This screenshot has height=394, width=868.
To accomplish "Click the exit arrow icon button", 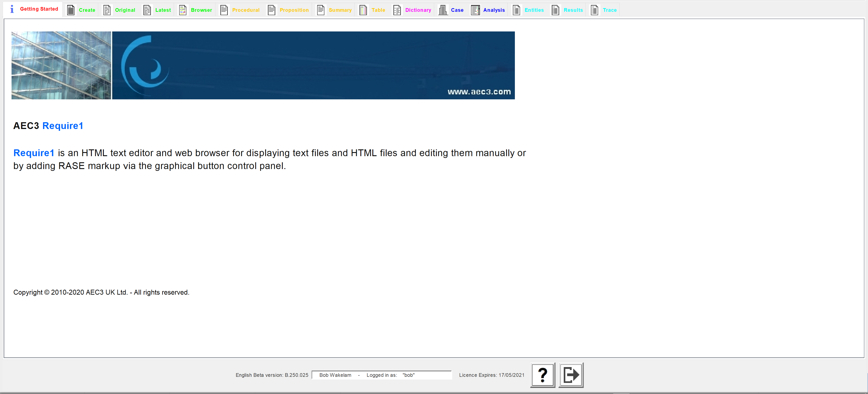I will tap(571, 375).
